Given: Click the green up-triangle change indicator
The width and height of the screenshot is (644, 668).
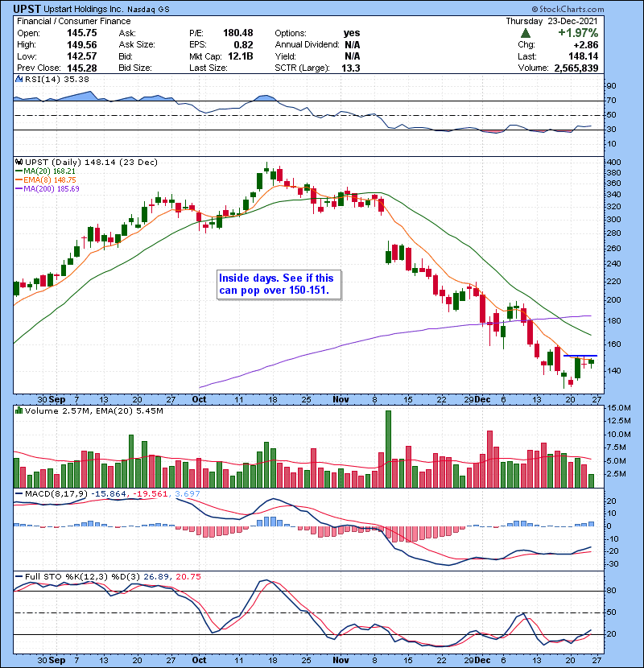Looking at the screenshot, I should pos(526,33).
